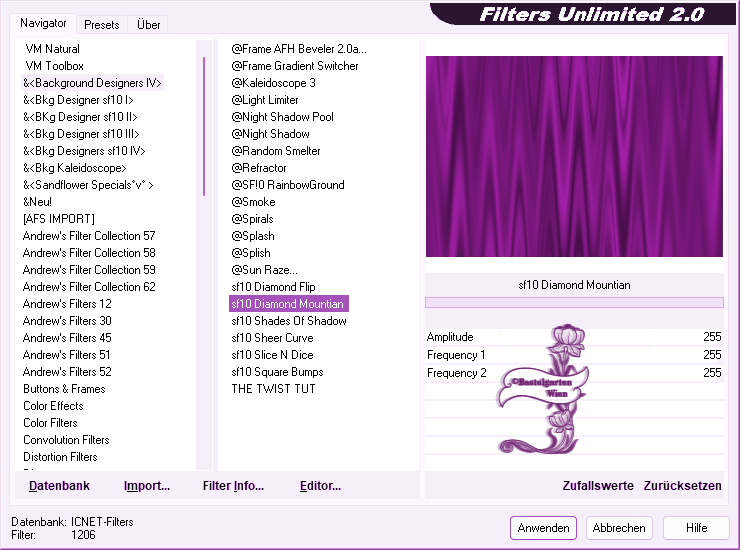Image resolution: width=740 pixels, height=550 pixels.
Task: Select &<BKg Designer sf10 II> category
Action: coord(80,117)
